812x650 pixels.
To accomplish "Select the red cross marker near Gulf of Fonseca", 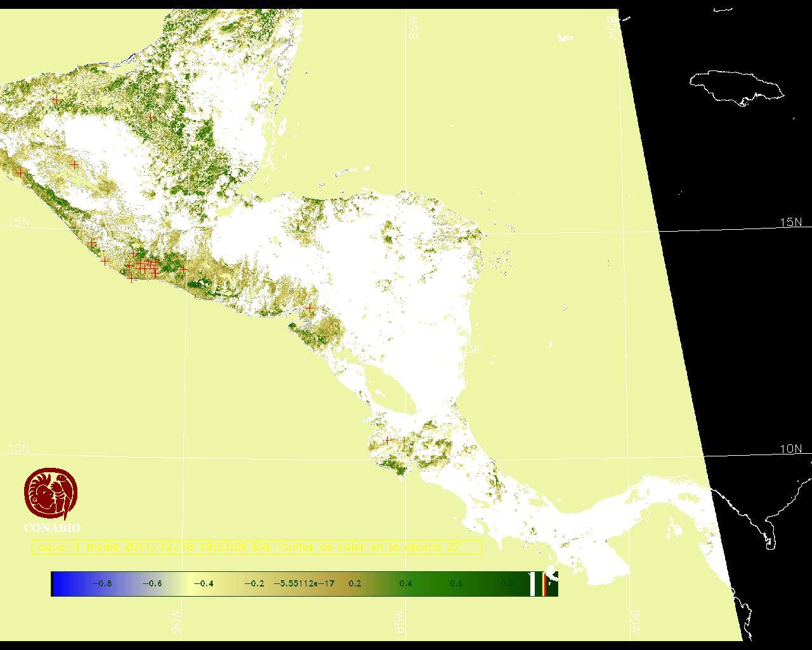I will (310, 308).
